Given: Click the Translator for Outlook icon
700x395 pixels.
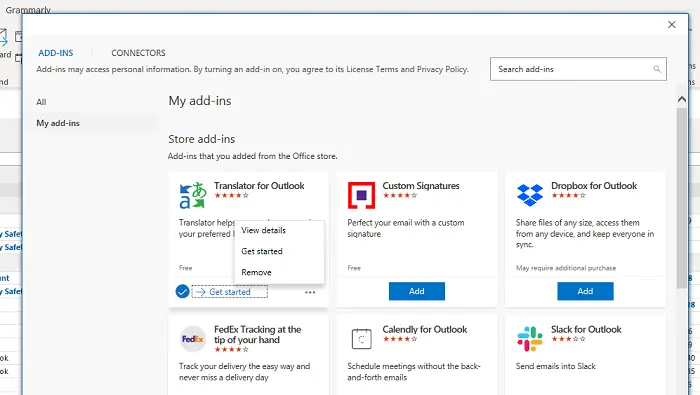Looking at the screenshot, I should 193,195.
